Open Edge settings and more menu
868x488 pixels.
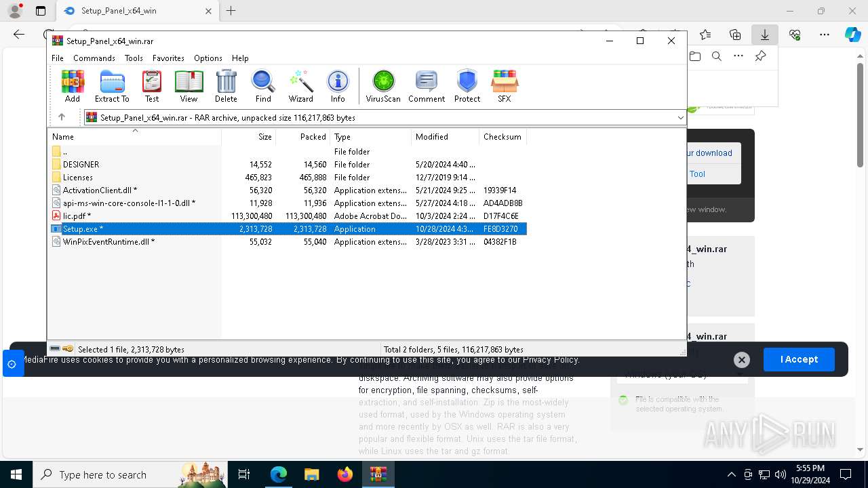pyautogui.click(x=825, y=35)
